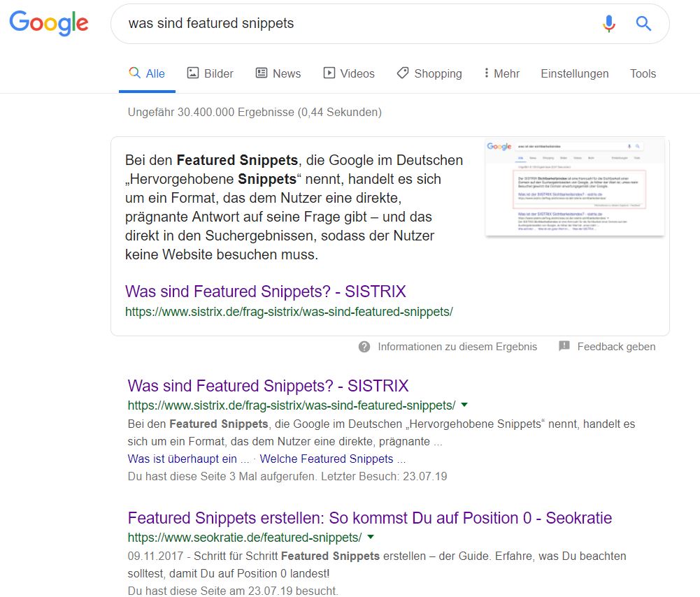The width and height of the screenshot is (700, 597).
Task: Open the search Tools menu
Action: [x=643, y=73]
